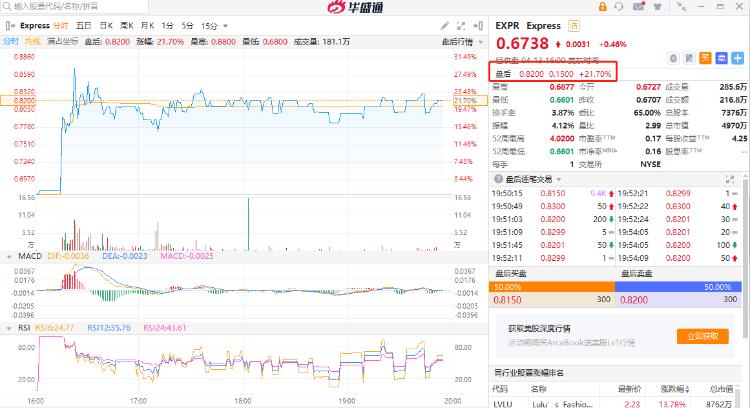The image size is (750, 408).
Task: Click the 19:52:22 trade row
Action: [x=679, y=207]
